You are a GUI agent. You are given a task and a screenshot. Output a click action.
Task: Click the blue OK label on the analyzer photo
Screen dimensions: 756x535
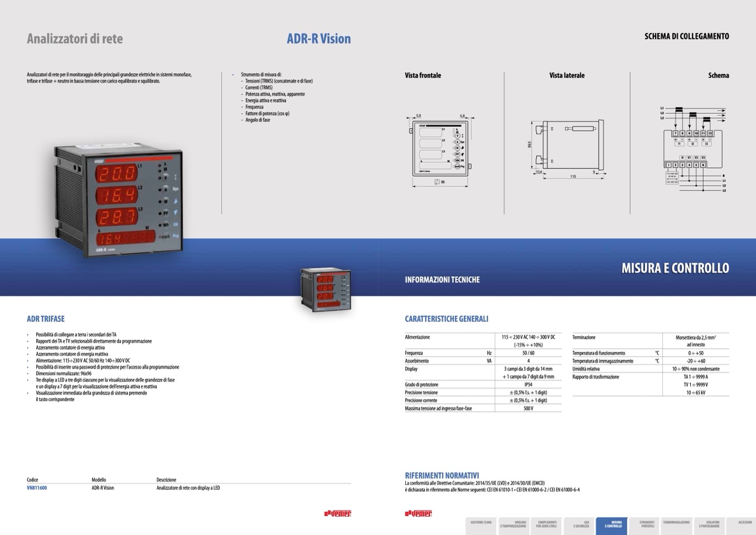(x=176, y=225)
